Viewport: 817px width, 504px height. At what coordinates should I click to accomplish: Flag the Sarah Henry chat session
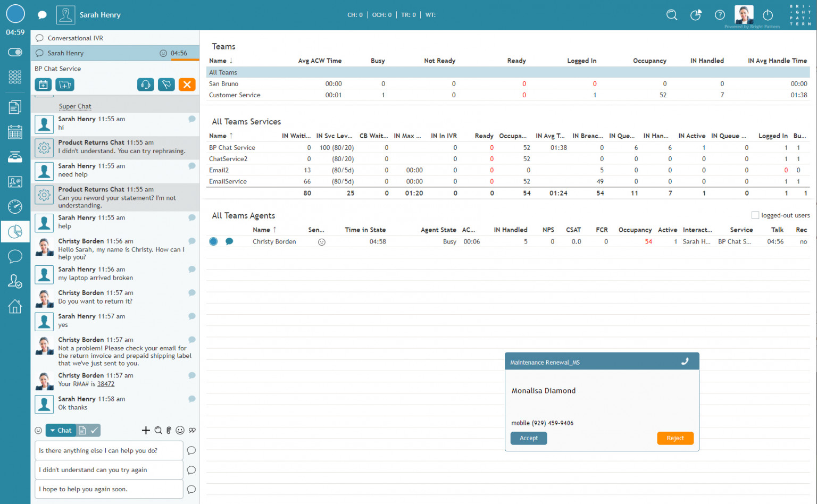click(x=166, y=85)
